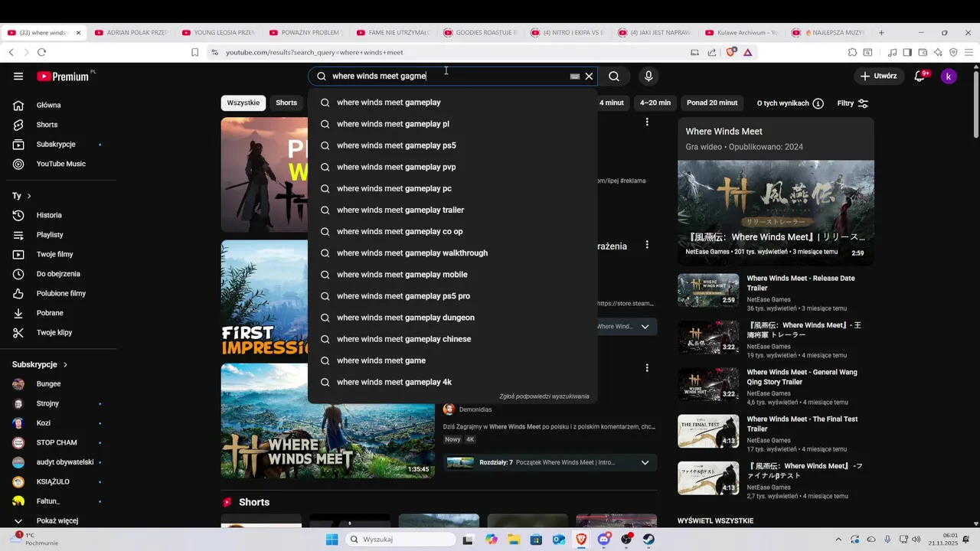Screen dimensions: 980x551
Task: Open the Brave Shields lion icon
Action: click(730, 52)
